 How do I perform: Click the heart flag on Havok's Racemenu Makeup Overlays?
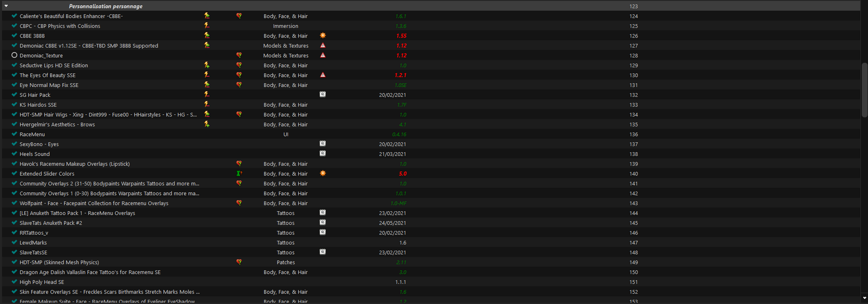click(239, 164)
